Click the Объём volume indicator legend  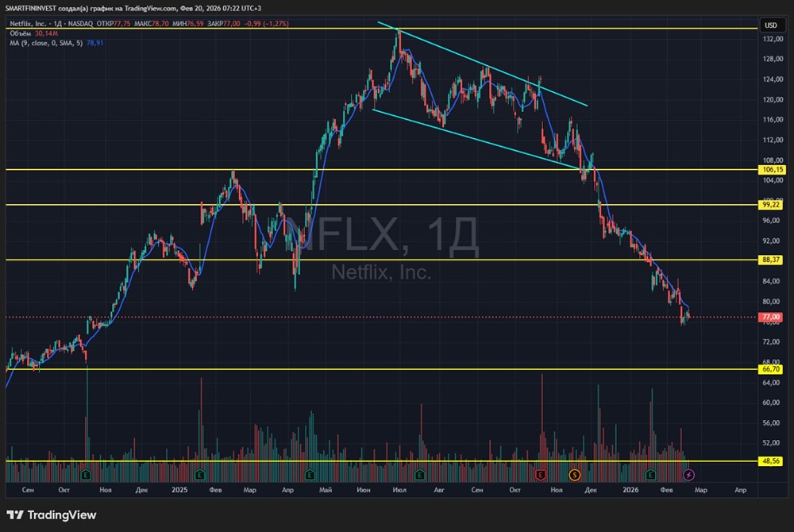[x=21, y=33]
